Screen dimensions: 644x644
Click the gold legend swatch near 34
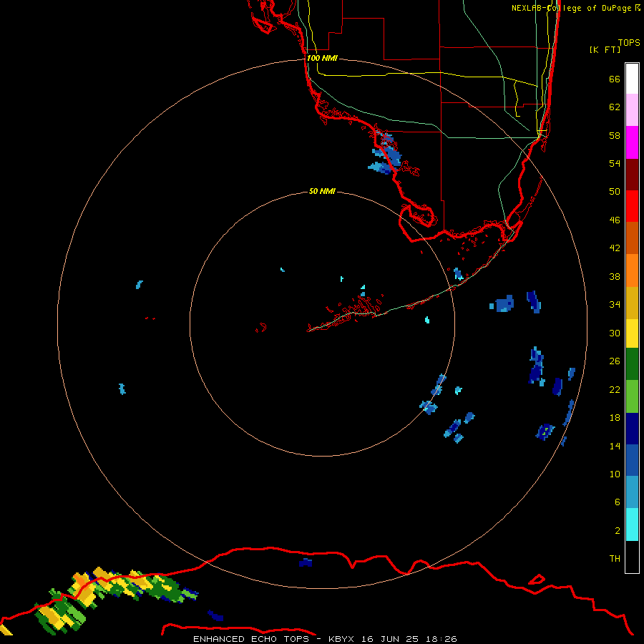(x=632, y=303)
